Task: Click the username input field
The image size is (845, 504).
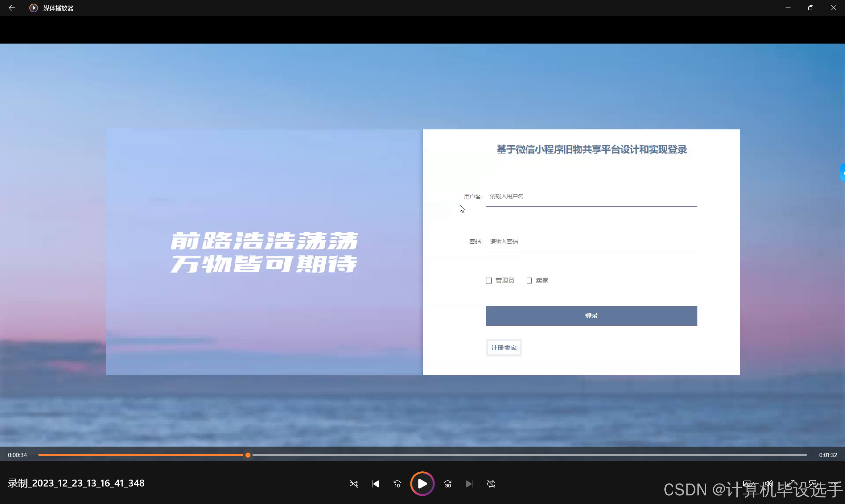Action: click(591, 197)
